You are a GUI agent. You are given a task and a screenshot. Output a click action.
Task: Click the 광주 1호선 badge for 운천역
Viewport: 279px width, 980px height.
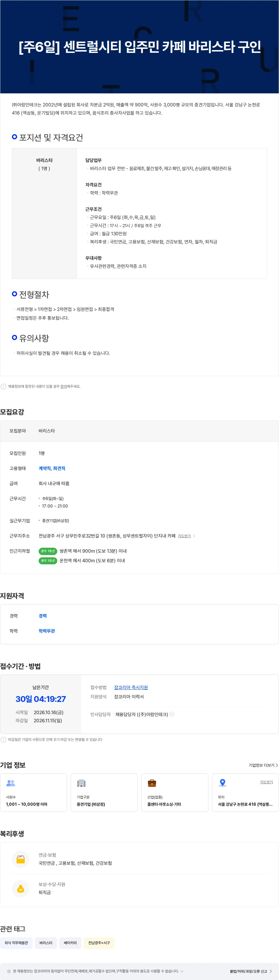coord(47,560)
